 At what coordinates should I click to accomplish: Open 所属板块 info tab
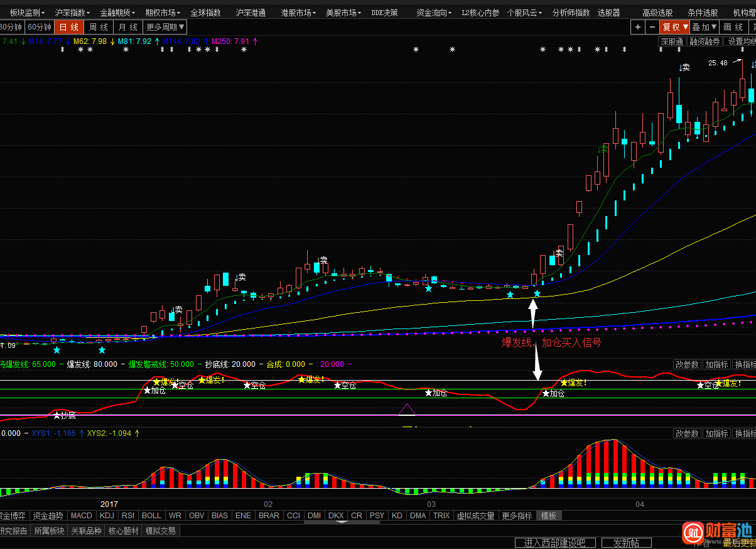(49, 531)
